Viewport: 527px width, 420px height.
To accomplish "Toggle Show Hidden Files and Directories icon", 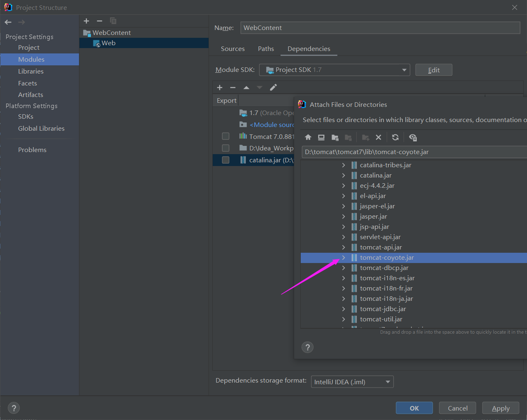I will point(413,137).
